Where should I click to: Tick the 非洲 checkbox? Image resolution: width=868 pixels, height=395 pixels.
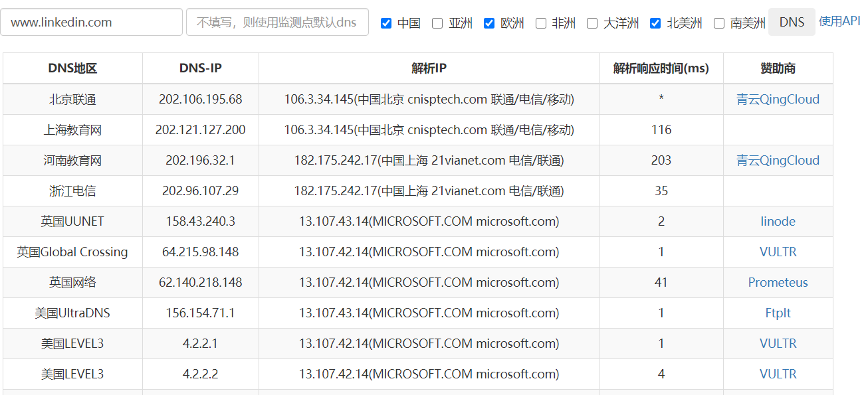[541, 23]
